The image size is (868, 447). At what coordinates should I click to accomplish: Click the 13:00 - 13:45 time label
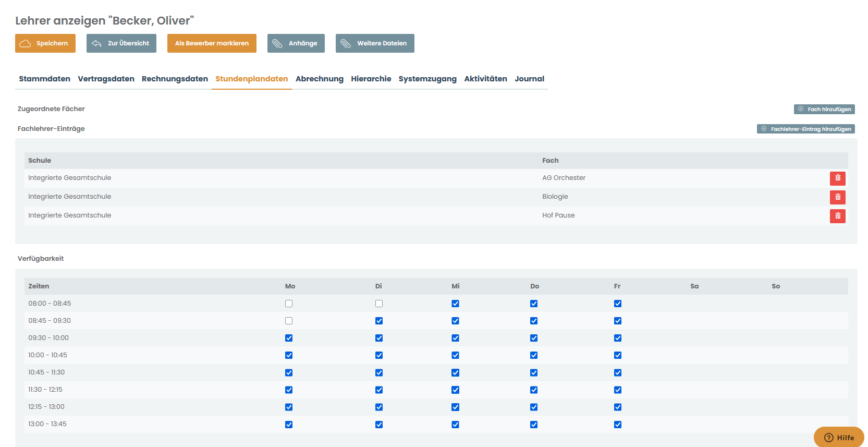(47, 424)
